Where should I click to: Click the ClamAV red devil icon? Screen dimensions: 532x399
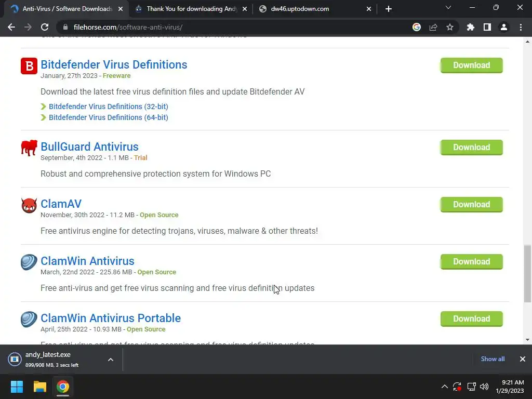click(29, 205)
